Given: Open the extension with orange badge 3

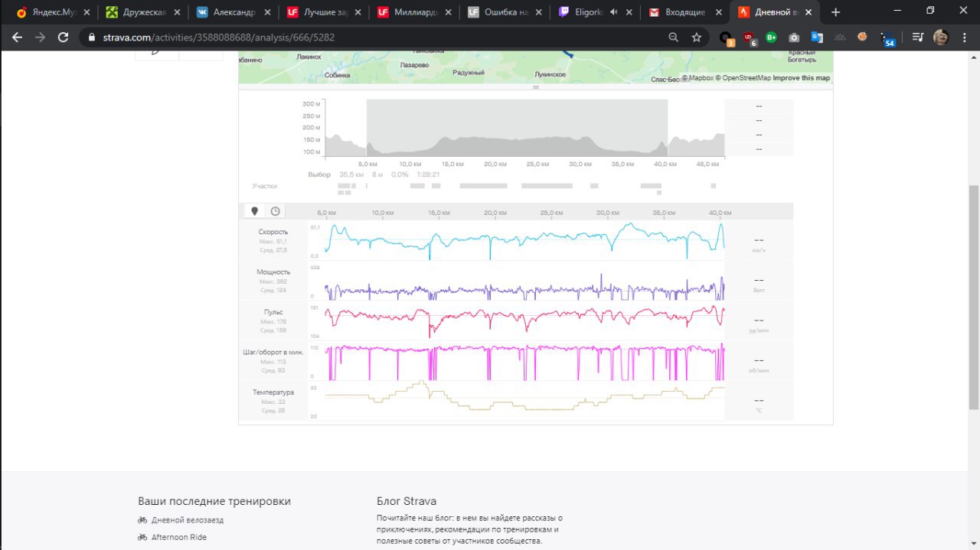Looking at the screenshot, I should tap(727, 37).
